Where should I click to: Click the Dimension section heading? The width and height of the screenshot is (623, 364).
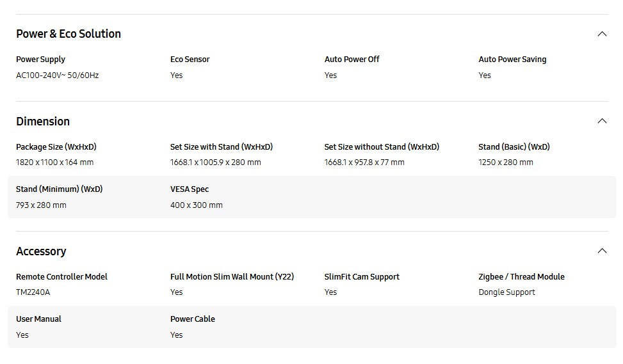click(x=43, y=122)
